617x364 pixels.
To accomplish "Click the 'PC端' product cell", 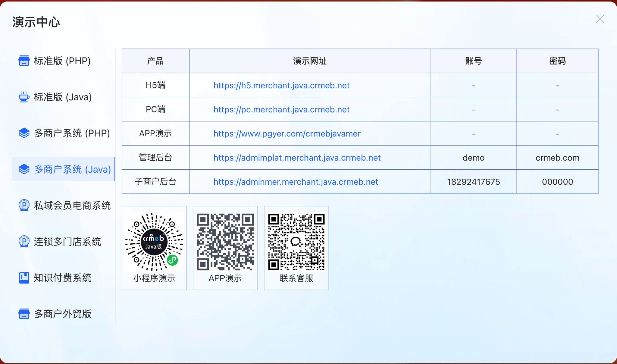I will pyautogui.click(x=155, y=109).
